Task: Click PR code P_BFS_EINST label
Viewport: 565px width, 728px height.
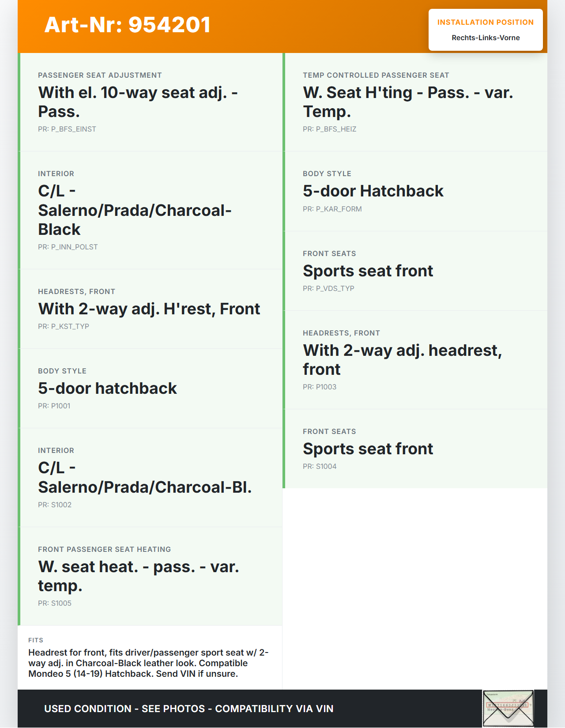Action: coord(67,129)
